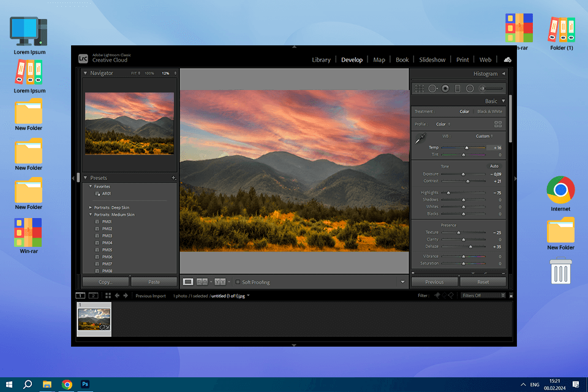Image resolution: width=588 pixels, height=392 pixels.
Task: Filter by rejected photos flag icon
Action: pos(451,296)
